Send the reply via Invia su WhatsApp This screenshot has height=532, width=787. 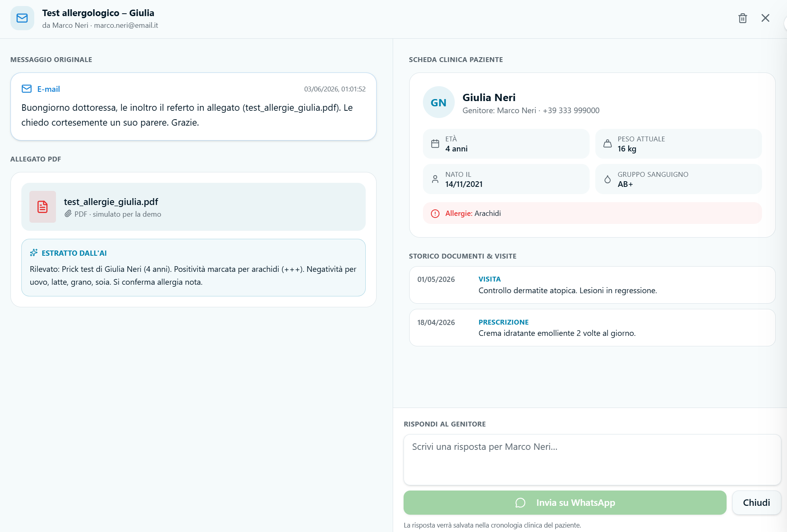coord(565,502)
